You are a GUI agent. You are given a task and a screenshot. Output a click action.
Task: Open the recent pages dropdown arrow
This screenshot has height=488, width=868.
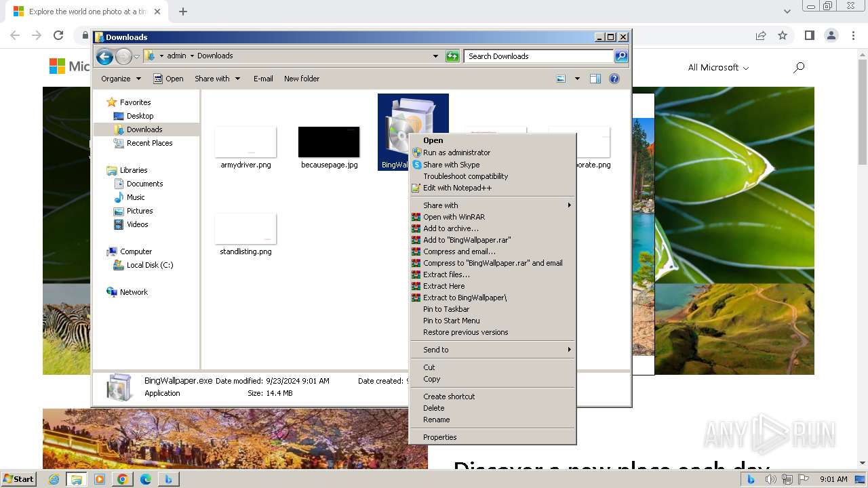coord(136,56)
